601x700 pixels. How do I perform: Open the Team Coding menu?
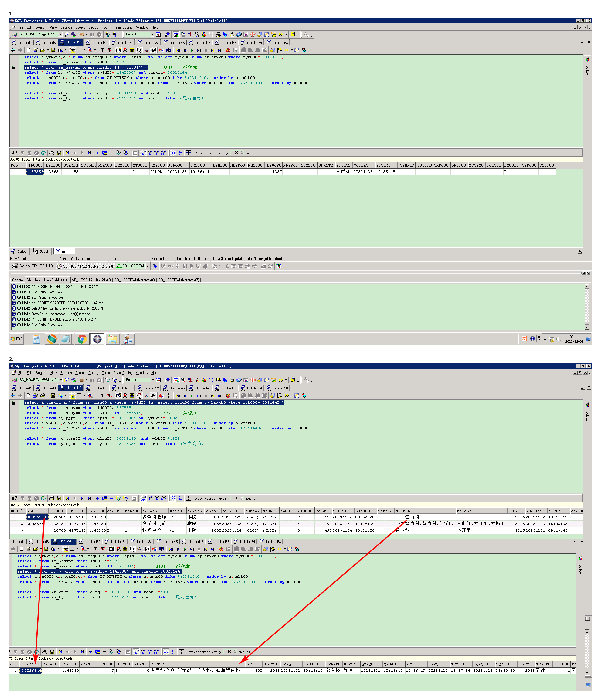point(123,27)
